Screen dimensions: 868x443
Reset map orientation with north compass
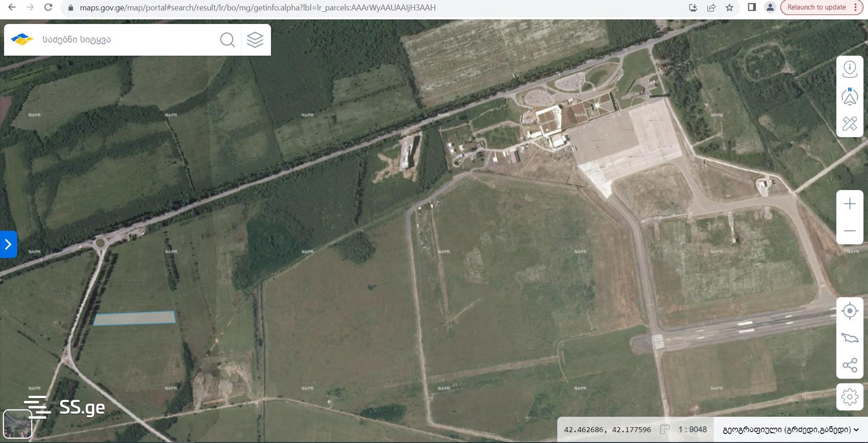point(850,96)
